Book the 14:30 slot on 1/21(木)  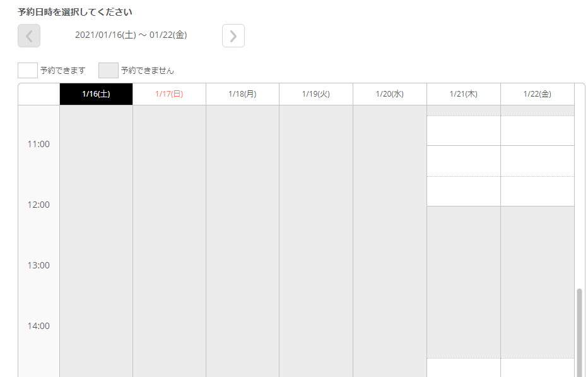pos(464,368)
